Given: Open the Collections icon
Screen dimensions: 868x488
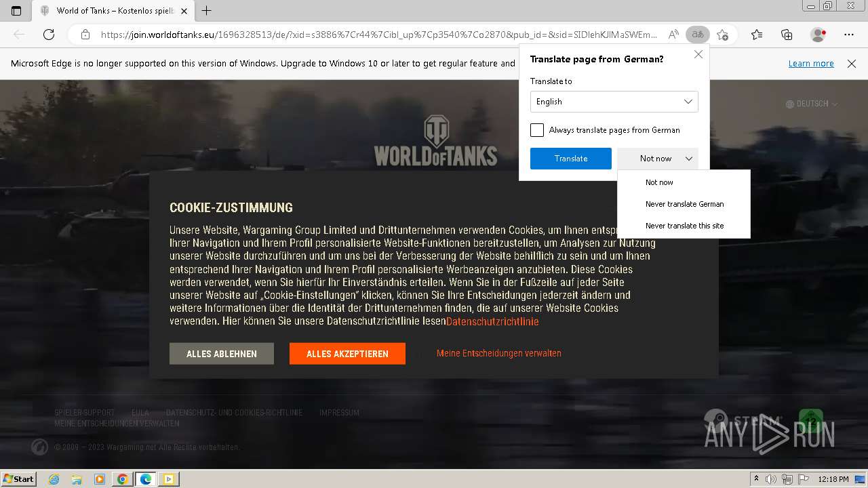Looking at the screenshot, I should [x=787, y=35].
